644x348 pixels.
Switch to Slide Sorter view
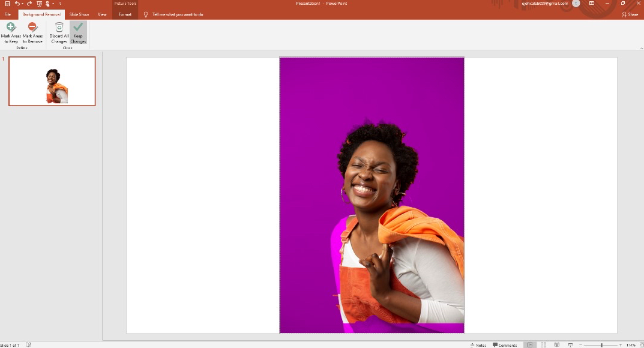[x=543, y=345]
